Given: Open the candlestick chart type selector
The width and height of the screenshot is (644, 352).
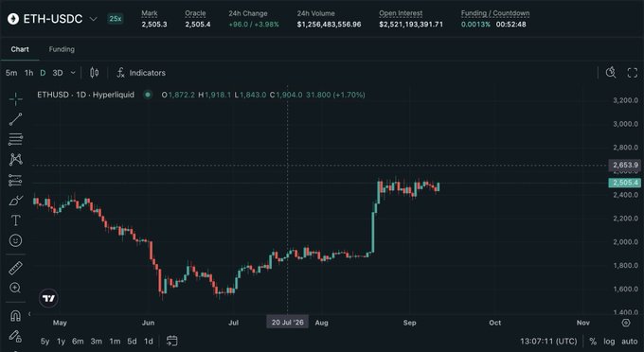Looking at the screenshot, I should pyautogui.click(x=94, y=73).
